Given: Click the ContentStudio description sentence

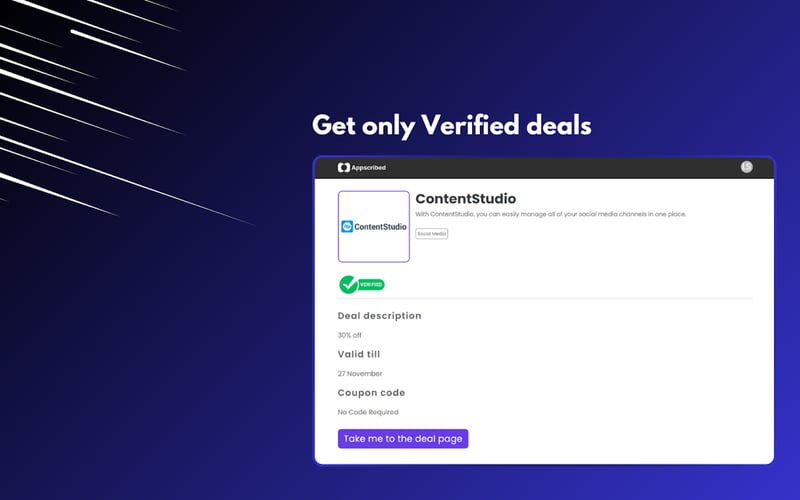Looking at the screenshot, I should tap(550, 214).
